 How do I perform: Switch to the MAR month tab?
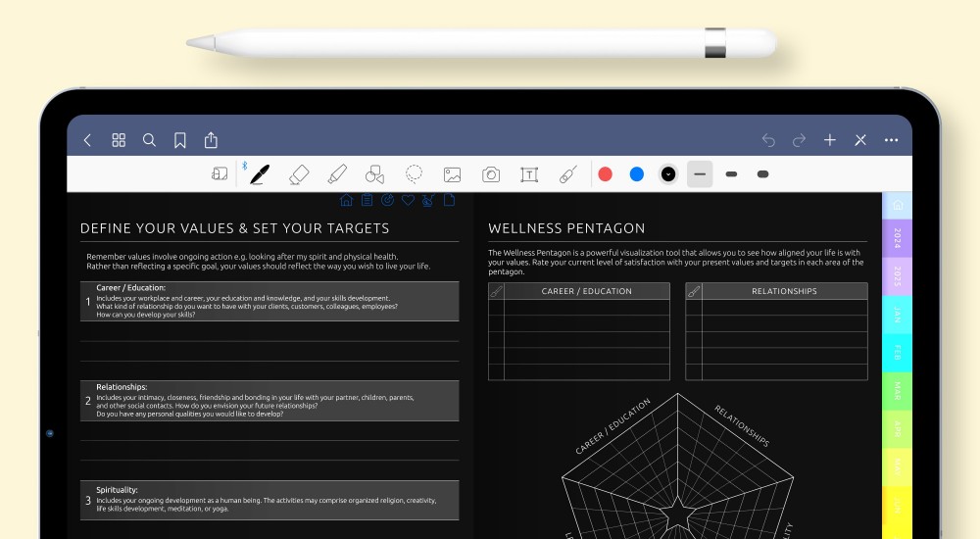898,391
